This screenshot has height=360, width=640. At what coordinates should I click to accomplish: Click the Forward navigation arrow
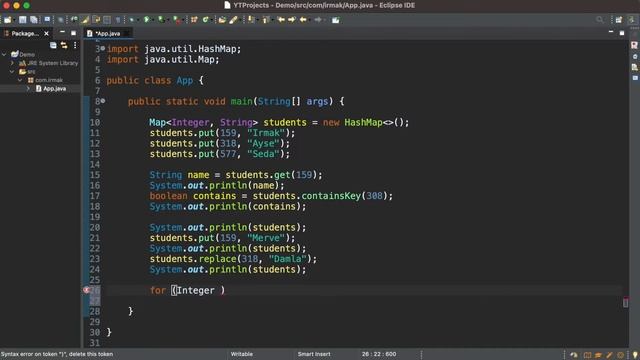[318, 20]
